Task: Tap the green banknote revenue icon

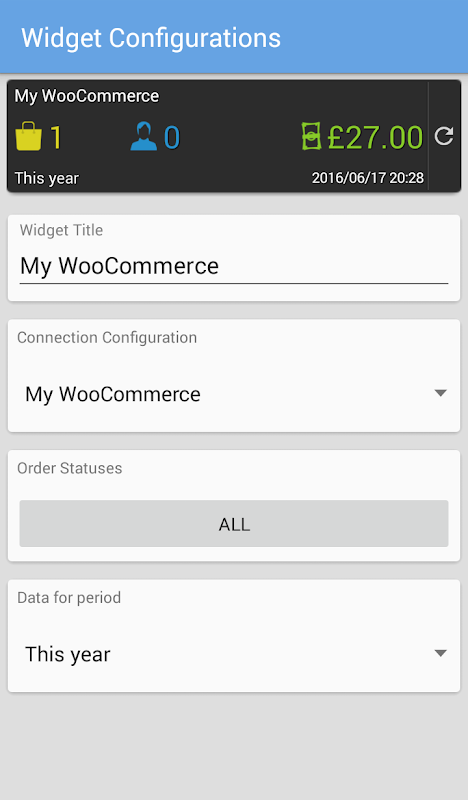Action: click(x=311, y=136)
